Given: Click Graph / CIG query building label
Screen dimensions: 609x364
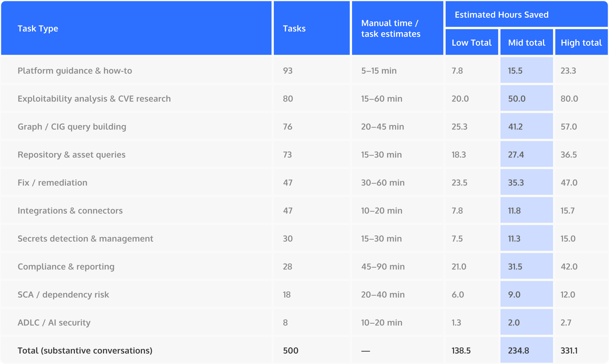Looking at the screenshot, I should pos(72,127).
